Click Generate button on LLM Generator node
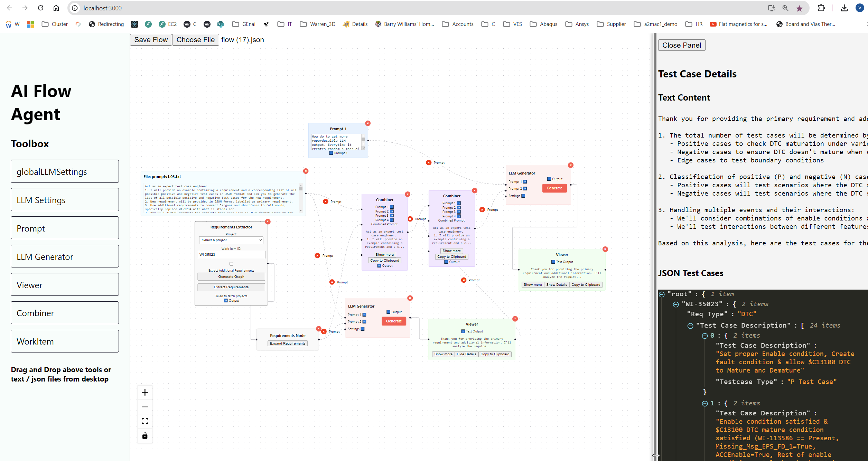 click(x=554, y=187)
